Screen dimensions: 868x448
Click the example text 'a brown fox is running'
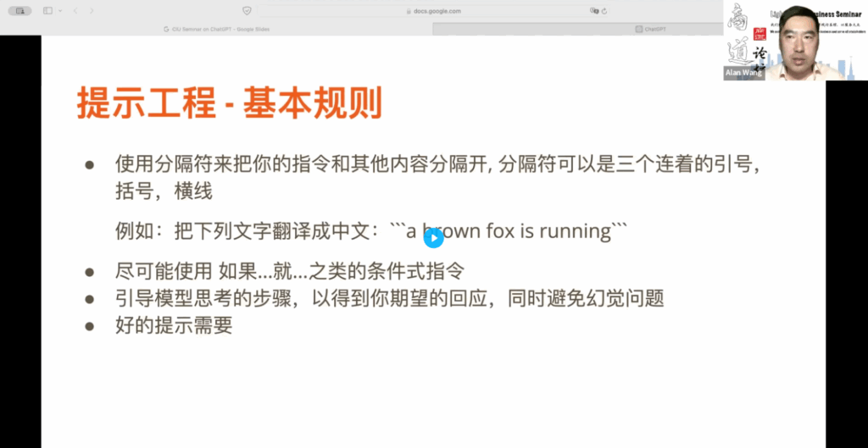[x=509, y=230]
